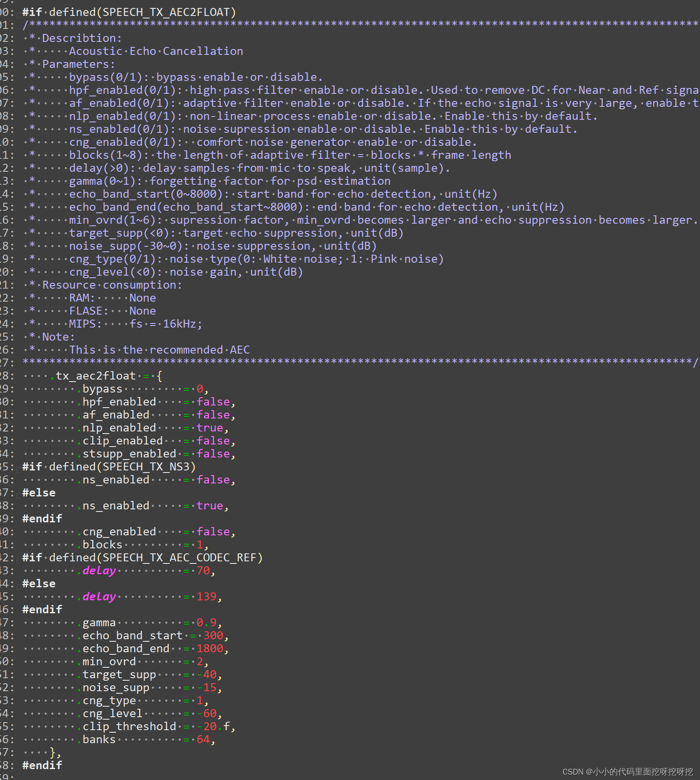Click the '#if defined(SPEECH_TX_AEC2FLOAT)' line
Viewport: 700px width, 780px height.
129,12
